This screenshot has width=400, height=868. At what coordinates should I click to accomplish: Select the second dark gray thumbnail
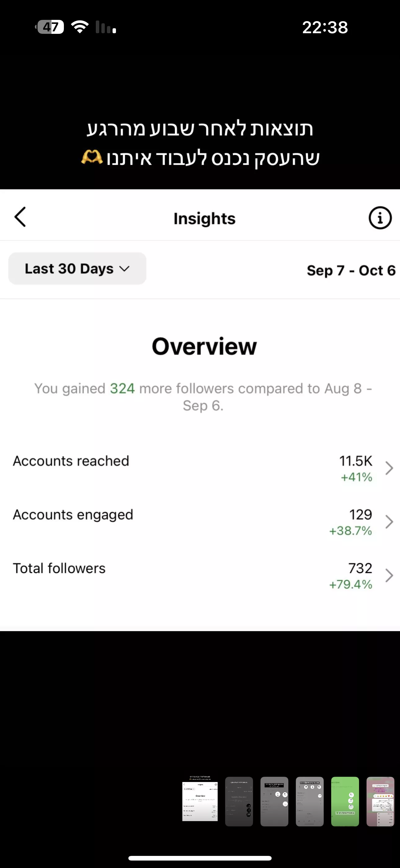239,801
